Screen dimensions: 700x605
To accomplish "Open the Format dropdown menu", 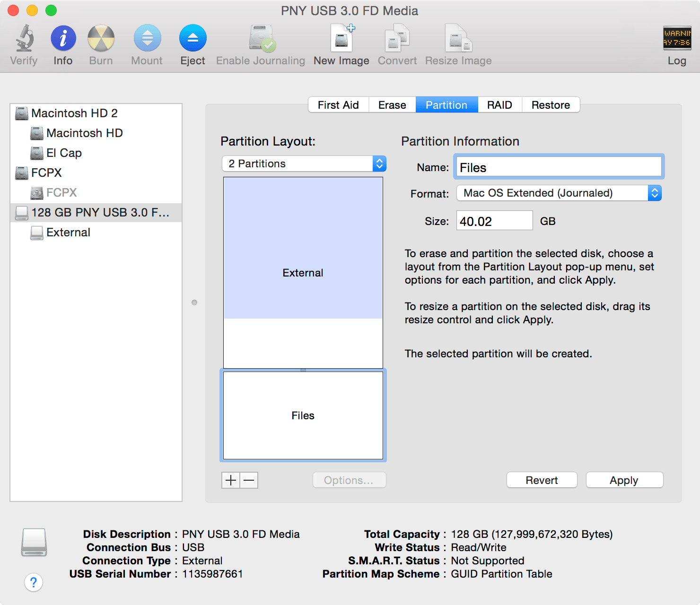I will point(559,193).
